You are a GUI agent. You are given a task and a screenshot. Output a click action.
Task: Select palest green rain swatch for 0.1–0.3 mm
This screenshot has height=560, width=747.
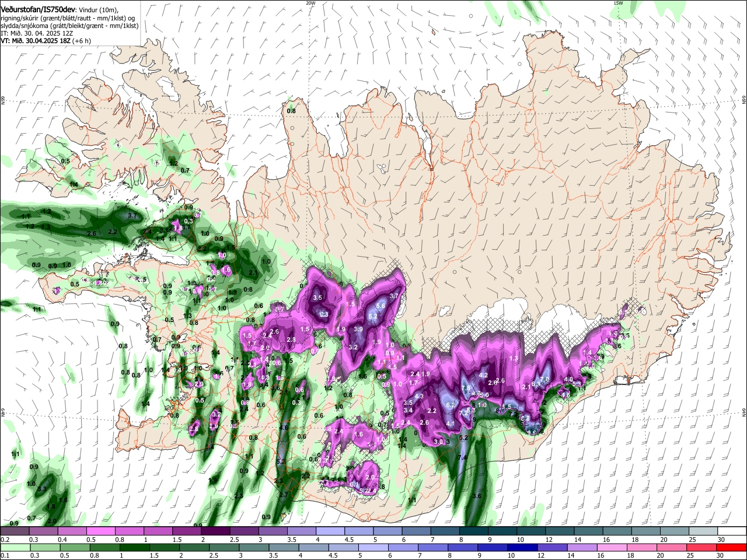point(15,547)
